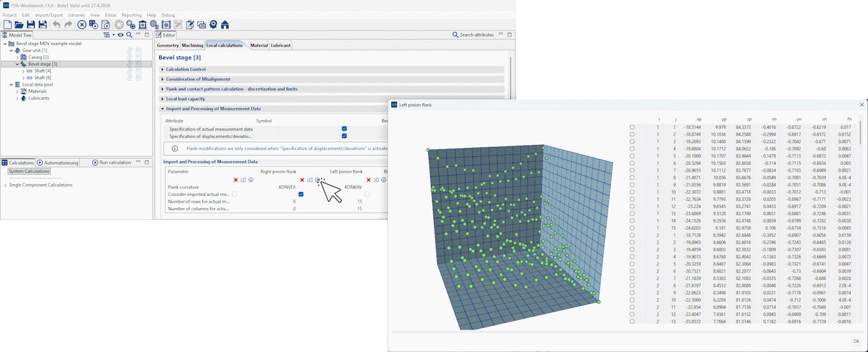Tick the first row checkbox in data table
The image size is (868, 352).
click(x=632, y=127)
